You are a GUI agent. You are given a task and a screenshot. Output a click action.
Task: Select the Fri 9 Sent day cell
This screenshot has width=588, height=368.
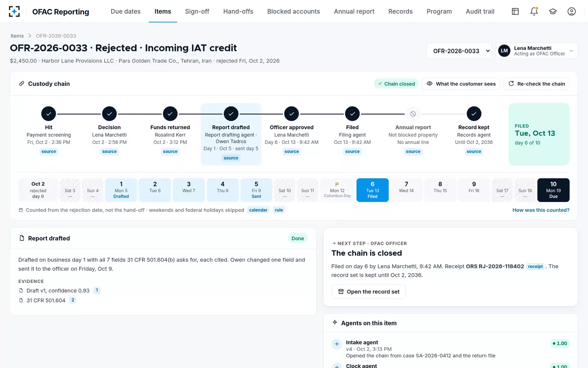click(x=256, y=190)
